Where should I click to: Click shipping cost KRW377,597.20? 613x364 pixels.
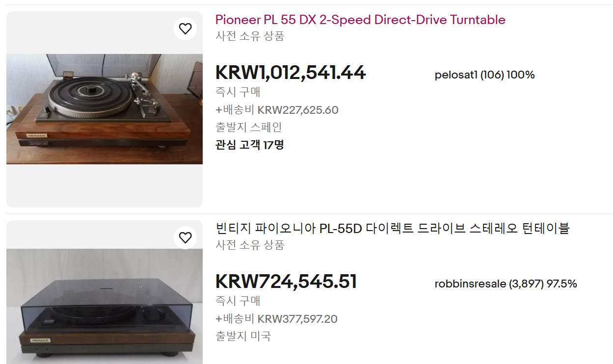[x=276, y=319]
